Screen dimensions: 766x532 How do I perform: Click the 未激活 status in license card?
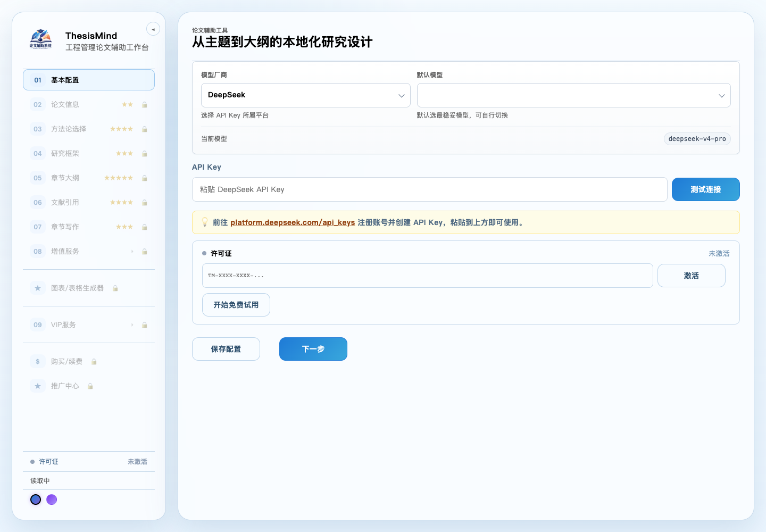click(719, 254)
